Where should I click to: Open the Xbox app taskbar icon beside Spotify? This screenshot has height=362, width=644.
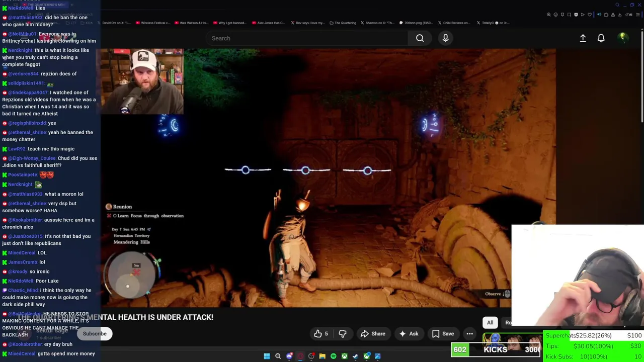(x=344, y=356)
